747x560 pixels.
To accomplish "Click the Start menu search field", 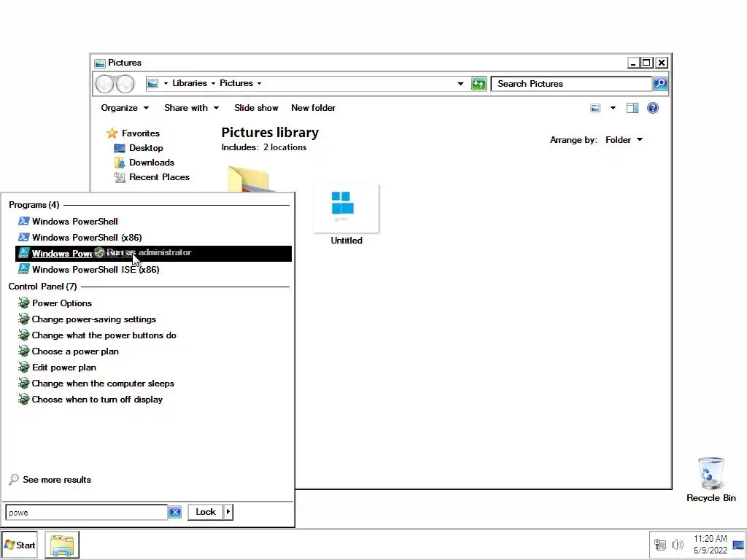I will pyautogui.click(x=86, y=513).
